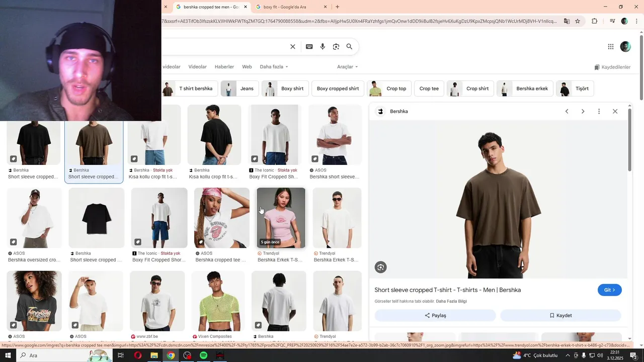Screen dimensions: 644x362
Task: Open the pink tee Trendyol thumbnail
Action: point(281,218)
